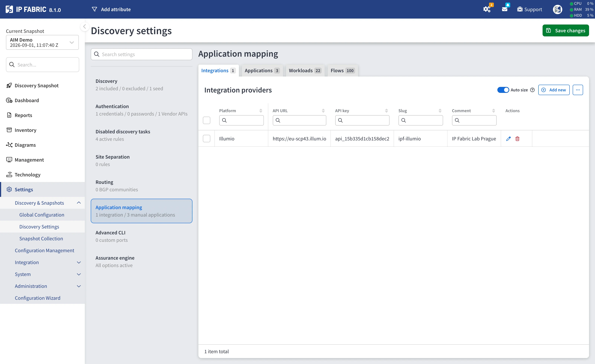595x364 pixels.
Task: Open the three-dots more options button
Action: click(x=578, y=90)
